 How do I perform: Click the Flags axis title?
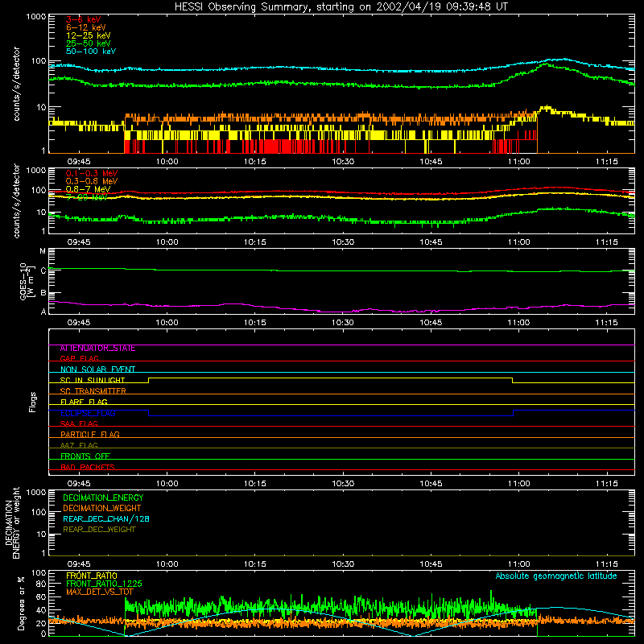pyautogui.click(x=33, y=402)
